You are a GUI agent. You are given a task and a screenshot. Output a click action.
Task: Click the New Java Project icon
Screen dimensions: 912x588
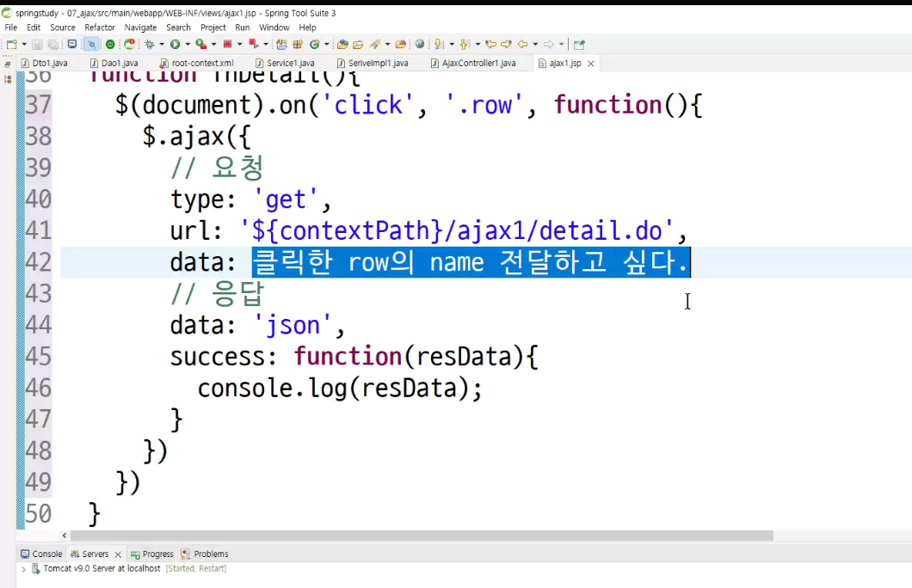[281, 44]
